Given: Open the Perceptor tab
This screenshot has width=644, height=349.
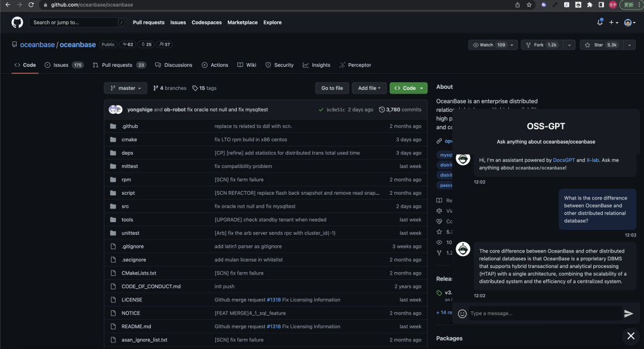Looking at the screenshot, I should (355, 65).
